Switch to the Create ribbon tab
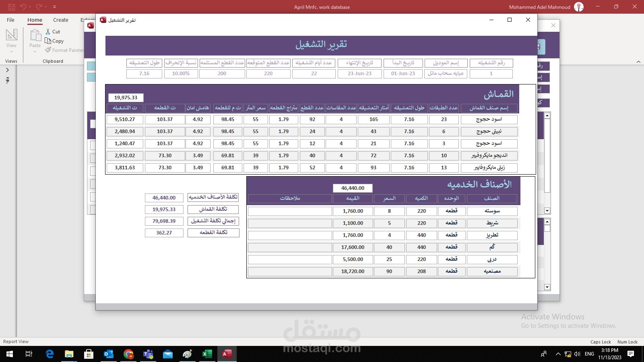Viewport: 644px width, 362px height. pyautogui.click(x=61, y=20)
